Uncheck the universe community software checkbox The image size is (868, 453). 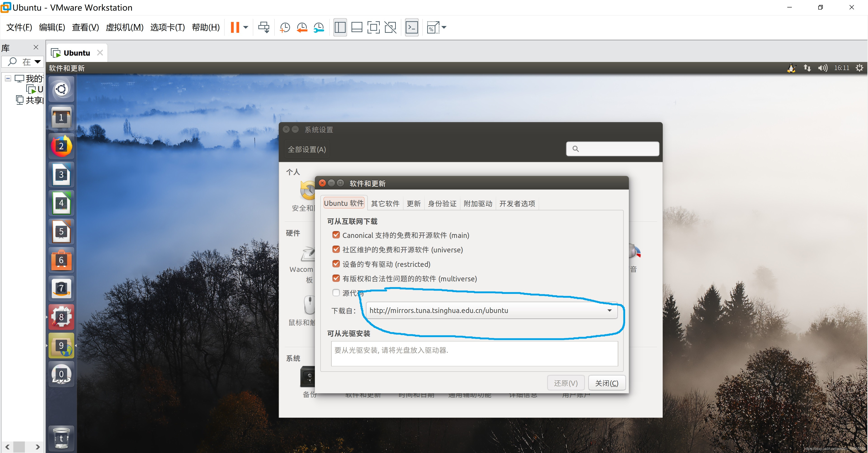336,249
